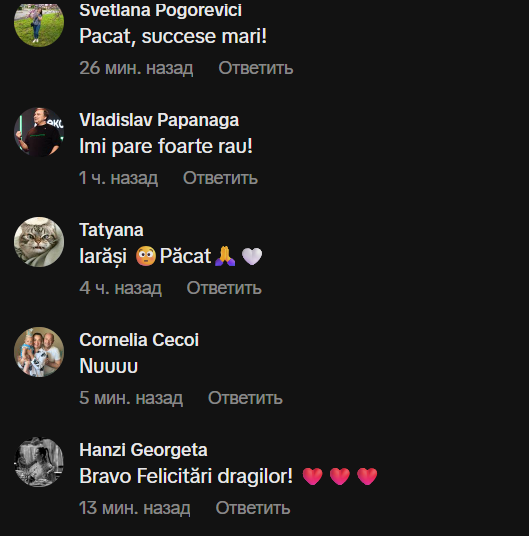Reply to Cornelia's 'Nuuuu' comment
529x536 pixels.
[245, 398]
